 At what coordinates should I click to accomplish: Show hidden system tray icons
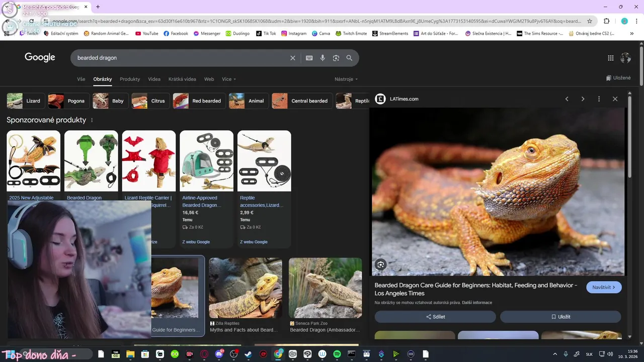tap(555, 354)
